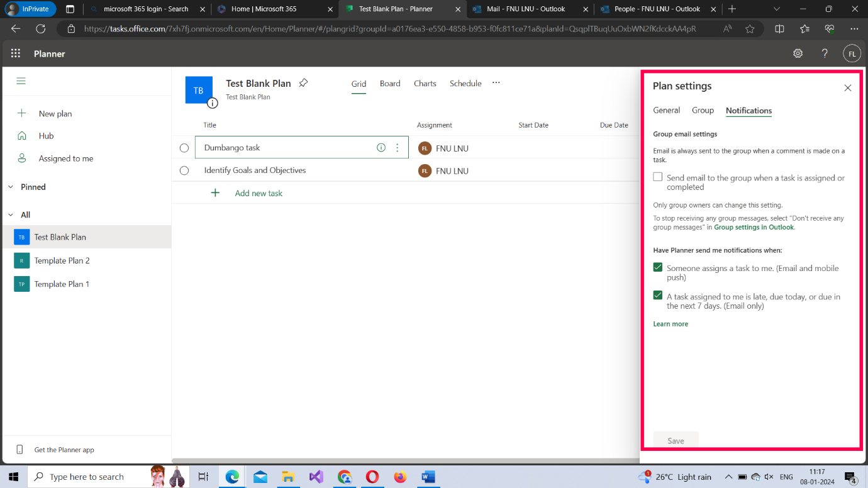Switch to the Grid view
The height and width of the screenshot is (488, 868).
coord(359,84)
